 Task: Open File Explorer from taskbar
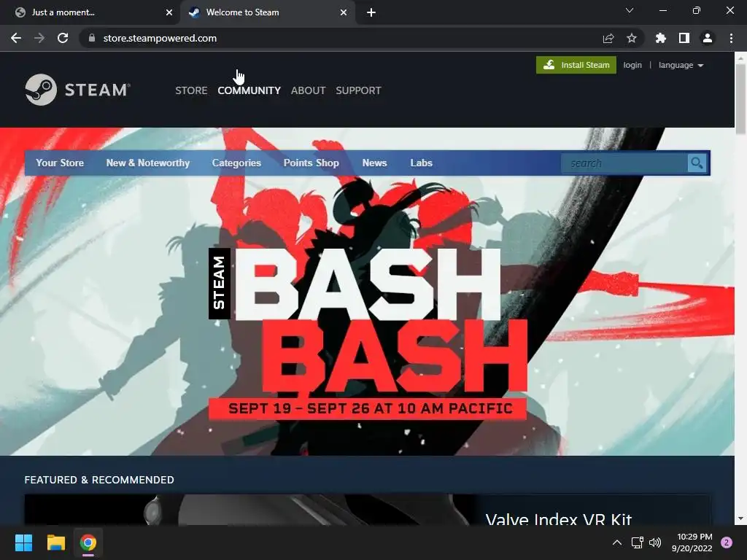pyautogui.click(x=55, y=542)
